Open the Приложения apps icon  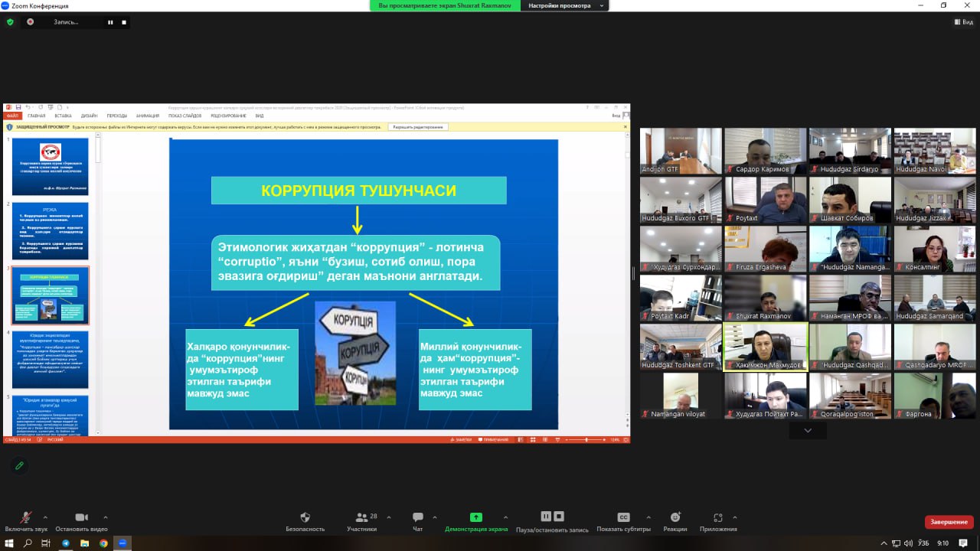[x=717, y=518]
